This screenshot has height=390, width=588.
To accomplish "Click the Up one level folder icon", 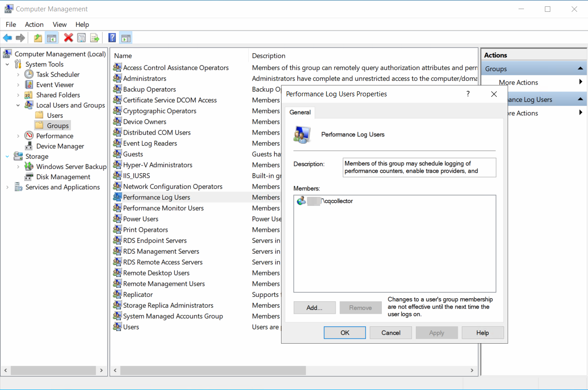I will coord(38,38).
